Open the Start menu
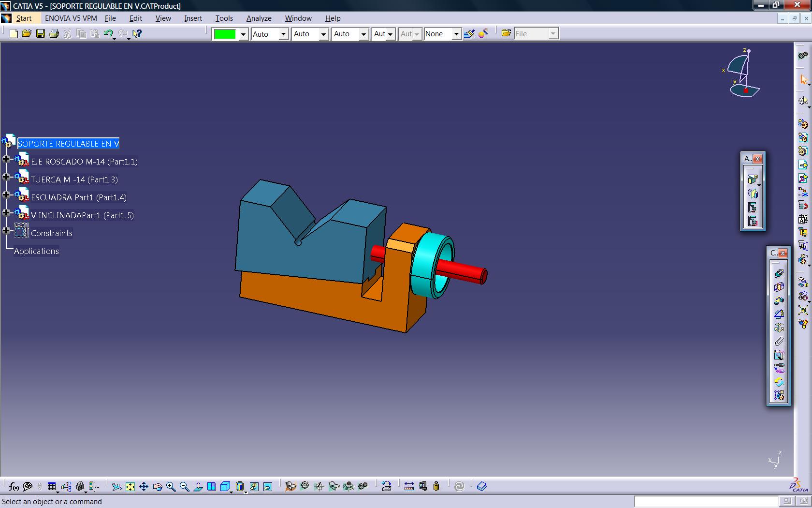The width and height of the screenshot is (812, 508). click(x=24, y=18)
